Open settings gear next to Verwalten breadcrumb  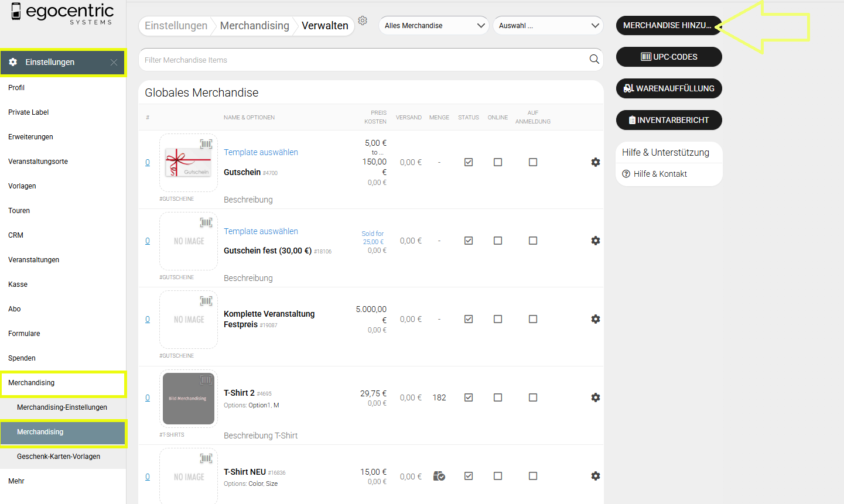click(363, 21)
